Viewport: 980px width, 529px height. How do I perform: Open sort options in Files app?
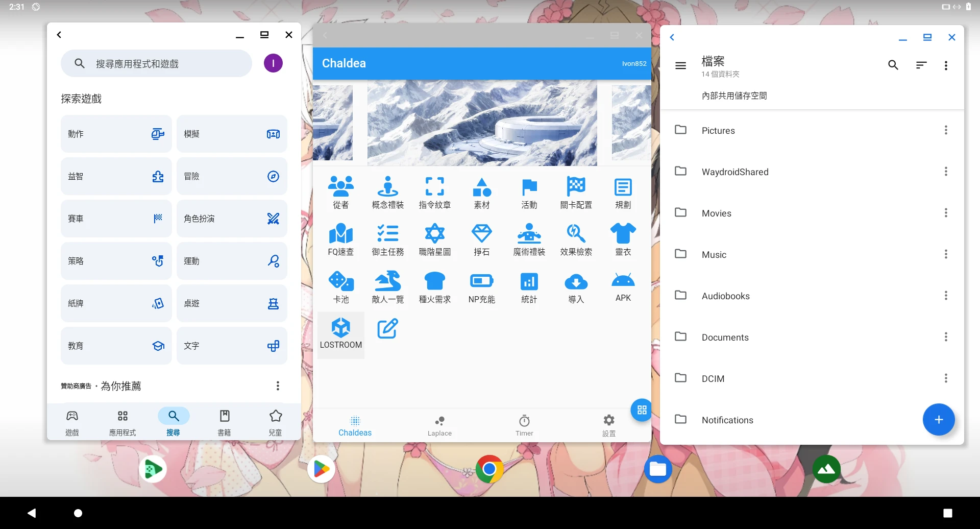pos(921,65)
